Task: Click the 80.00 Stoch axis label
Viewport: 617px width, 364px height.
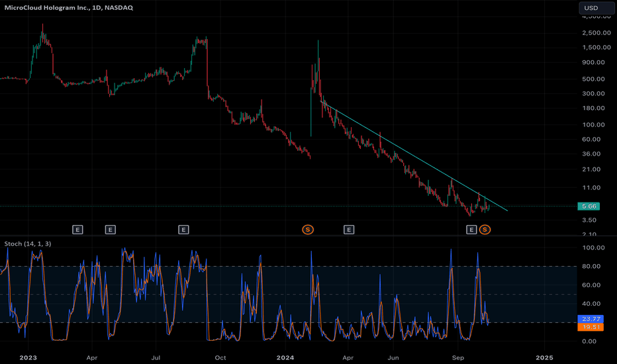Action: [591, 266]
